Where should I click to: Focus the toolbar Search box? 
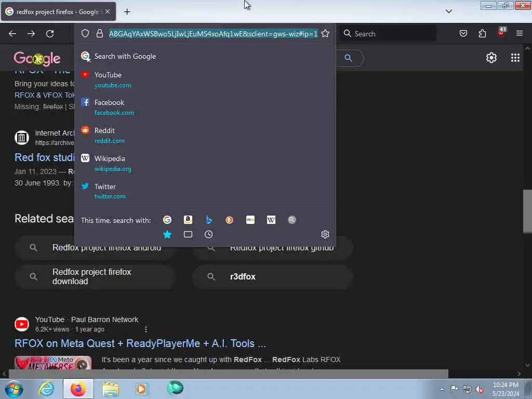[x=389, y=34]
